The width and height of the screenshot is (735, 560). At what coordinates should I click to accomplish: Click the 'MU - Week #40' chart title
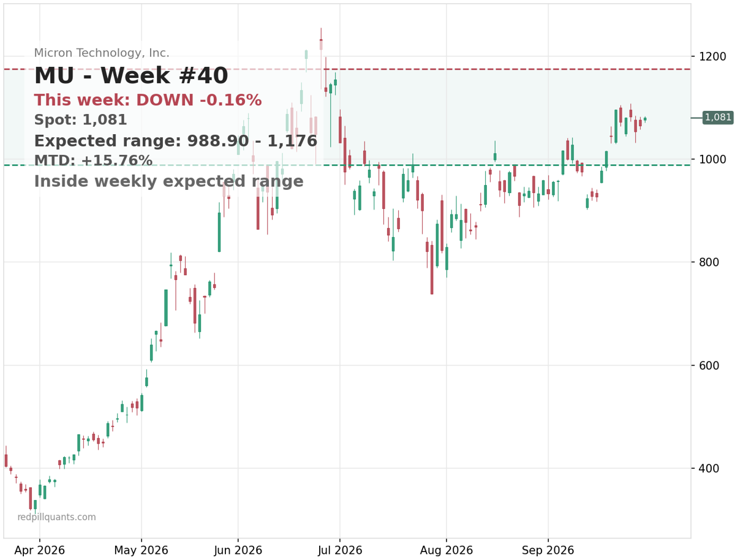(x=130, y=77)
